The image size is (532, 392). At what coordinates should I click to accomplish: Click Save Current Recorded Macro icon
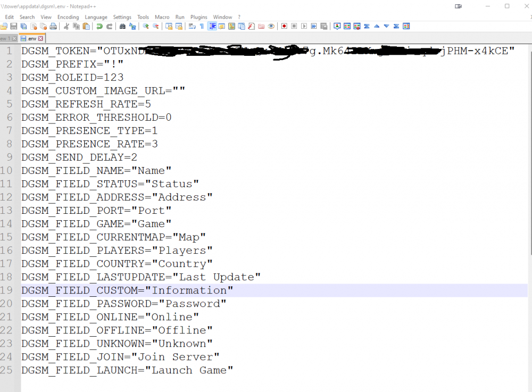coord(324,27)
